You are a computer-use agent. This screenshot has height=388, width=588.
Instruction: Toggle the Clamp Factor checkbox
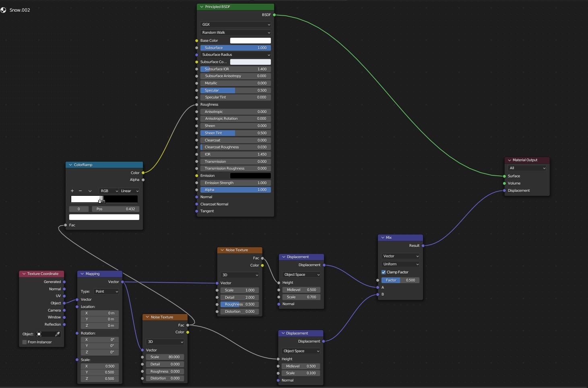[384, 272]
